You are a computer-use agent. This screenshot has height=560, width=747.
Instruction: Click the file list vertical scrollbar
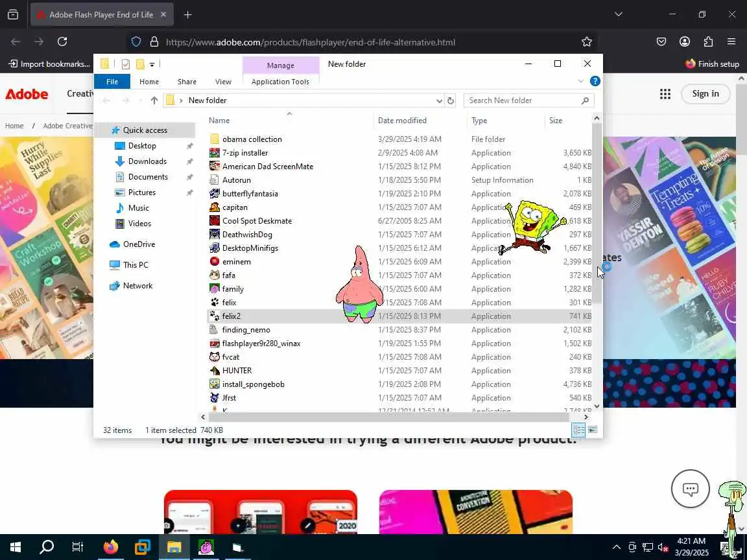(x=597, y=213)
